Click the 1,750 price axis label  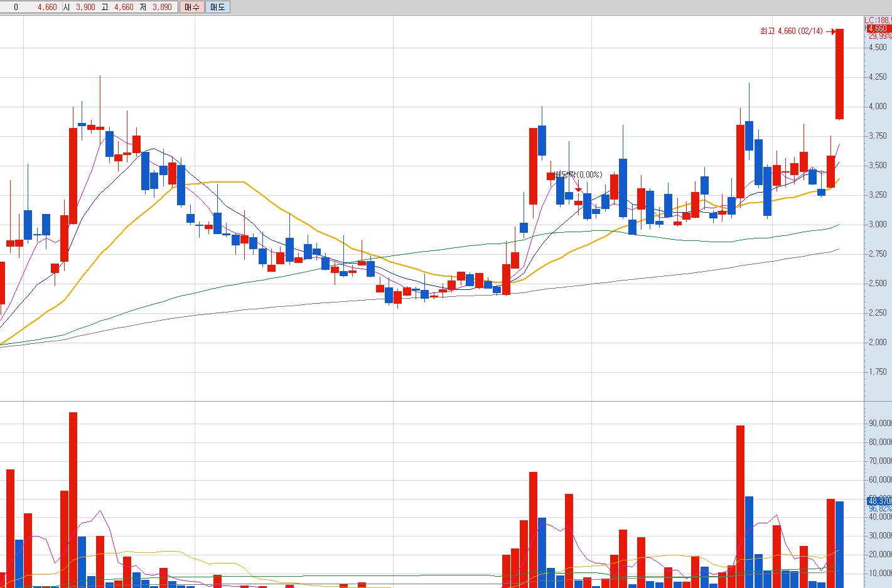[x=878, y=372]
